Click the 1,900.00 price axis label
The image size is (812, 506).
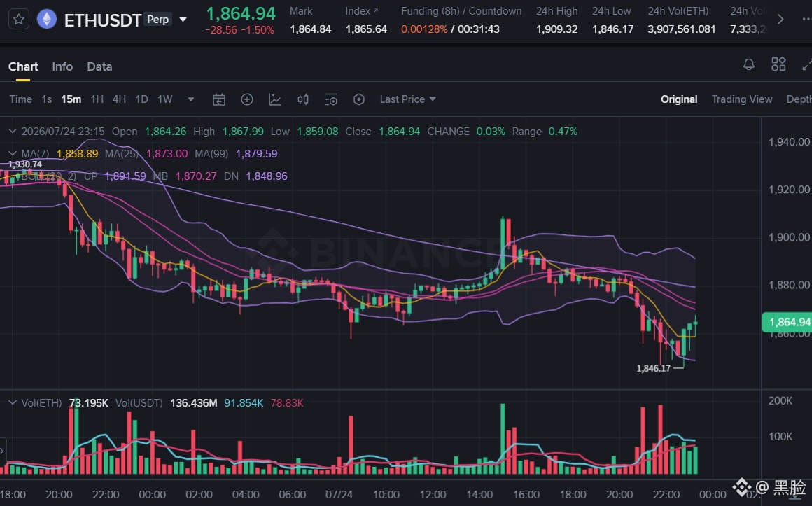pyautogui.click(x=789, y=237)
